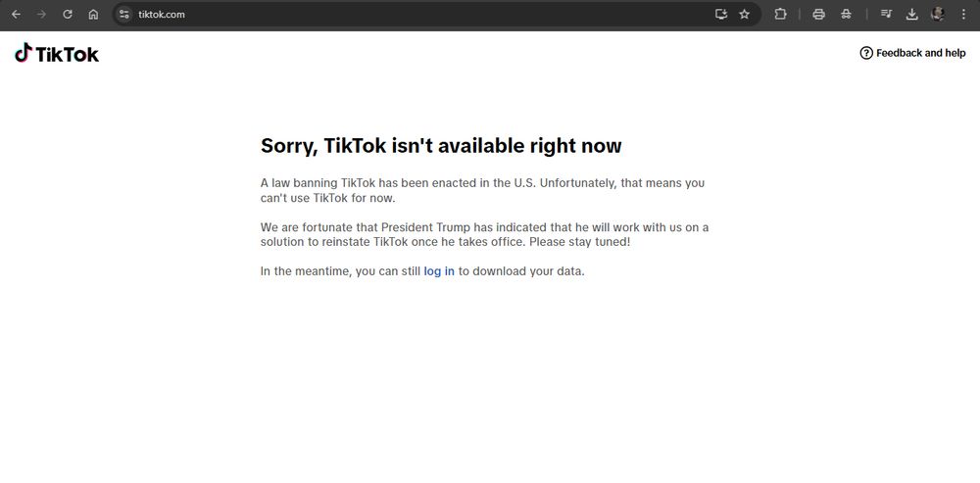Click the unavailable notice heading
980x483 pixels.
pyautogui.click(x=441, y=146)
